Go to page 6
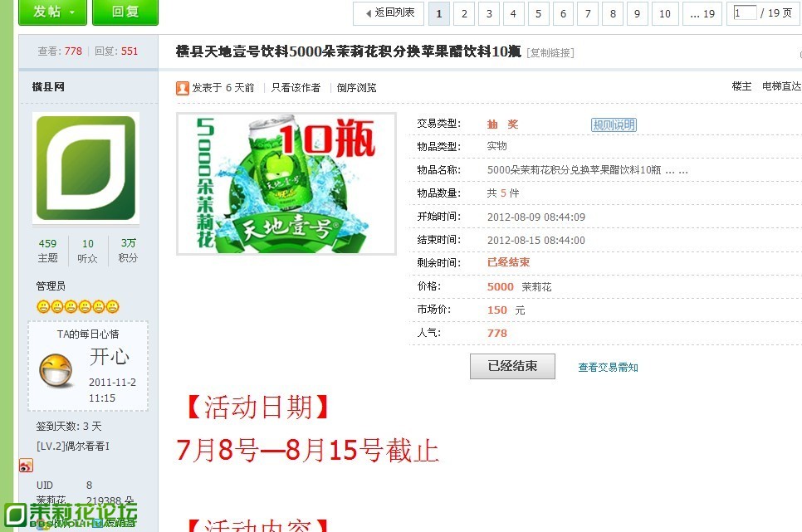Screen dimensions: 802x532 (x=563, y=14)
